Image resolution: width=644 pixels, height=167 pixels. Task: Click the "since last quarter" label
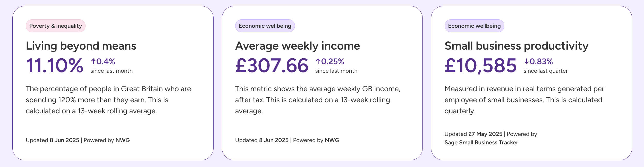tap(546, 71)
